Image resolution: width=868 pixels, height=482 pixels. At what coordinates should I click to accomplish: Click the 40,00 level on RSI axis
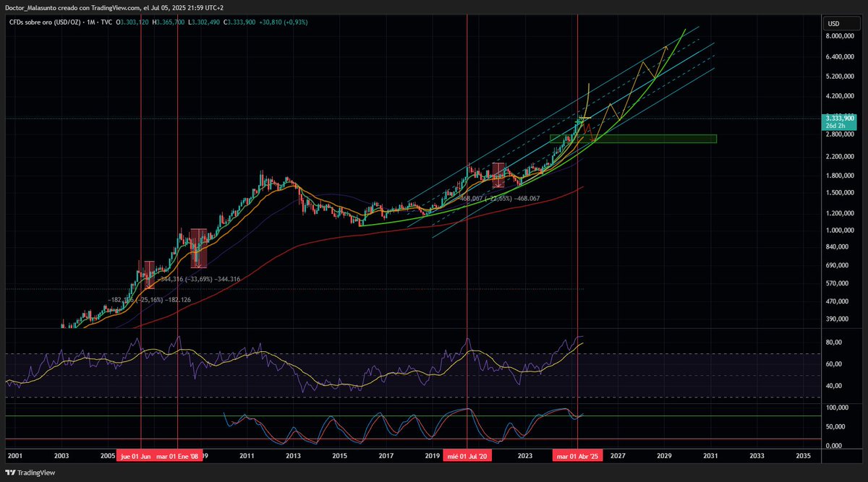(x=835, y=387)
